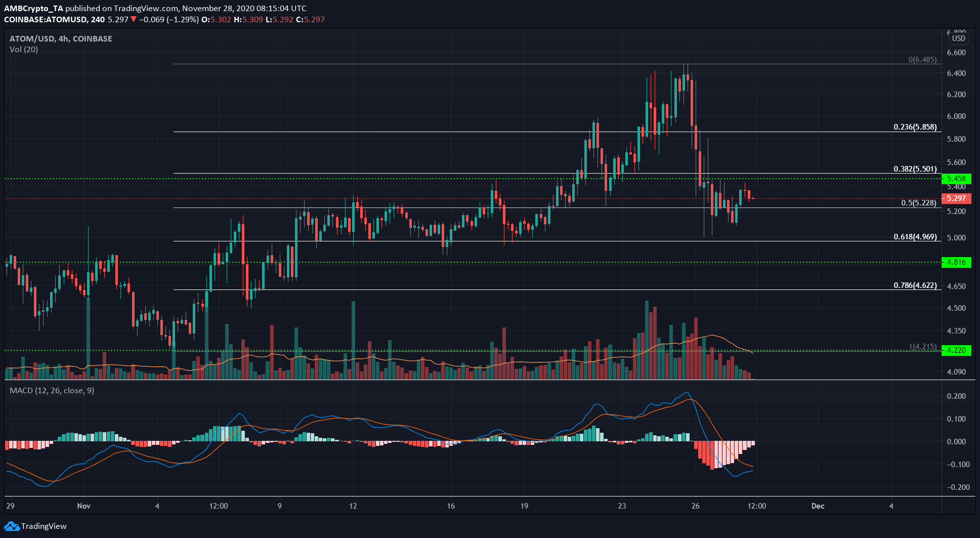
Task: Click the Nov label on time axis
Action: [84, 506]
